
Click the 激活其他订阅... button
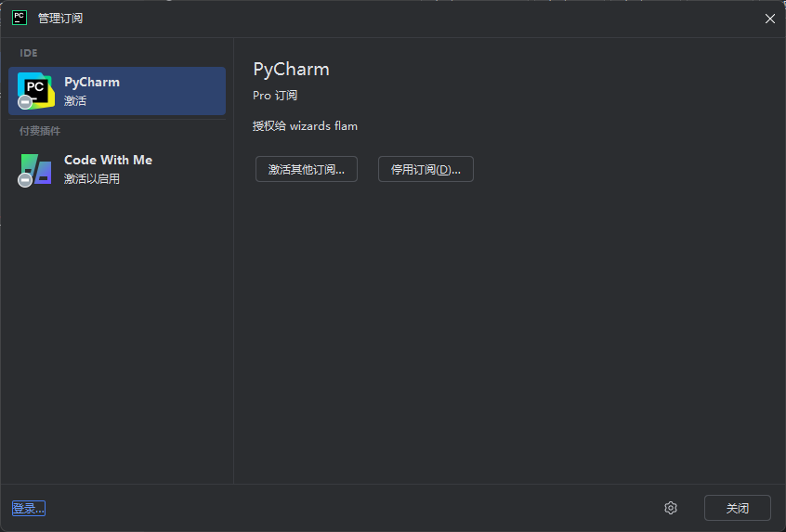click(307, 170)
